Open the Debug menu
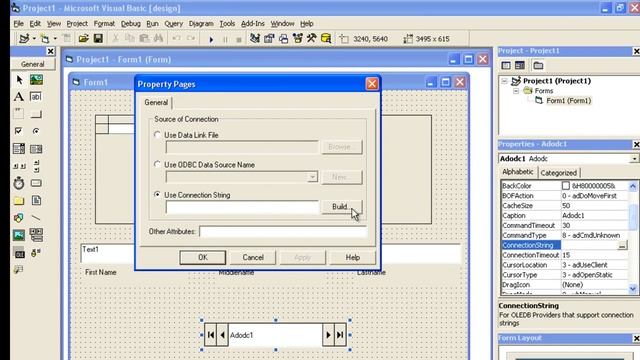Screen dimensions: 640x360 (131, 24)
